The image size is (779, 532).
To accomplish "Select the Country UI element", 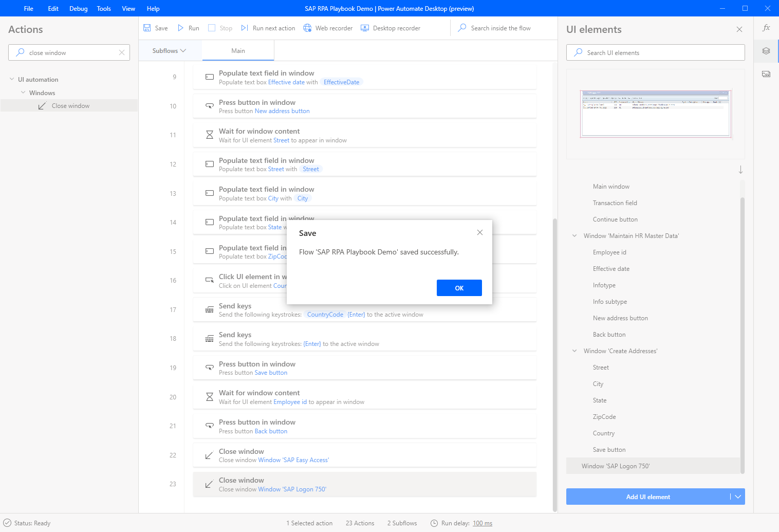I will coord(604,433).
